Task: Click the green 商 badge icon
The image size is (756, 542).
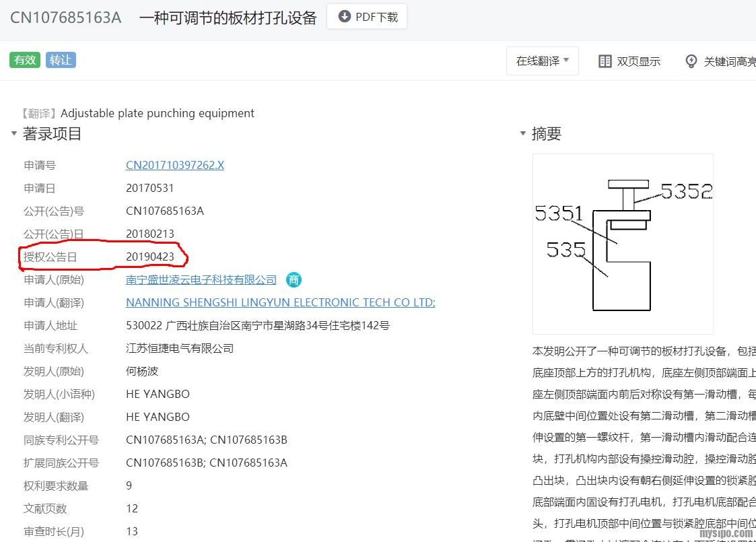Action: point(294,279)
